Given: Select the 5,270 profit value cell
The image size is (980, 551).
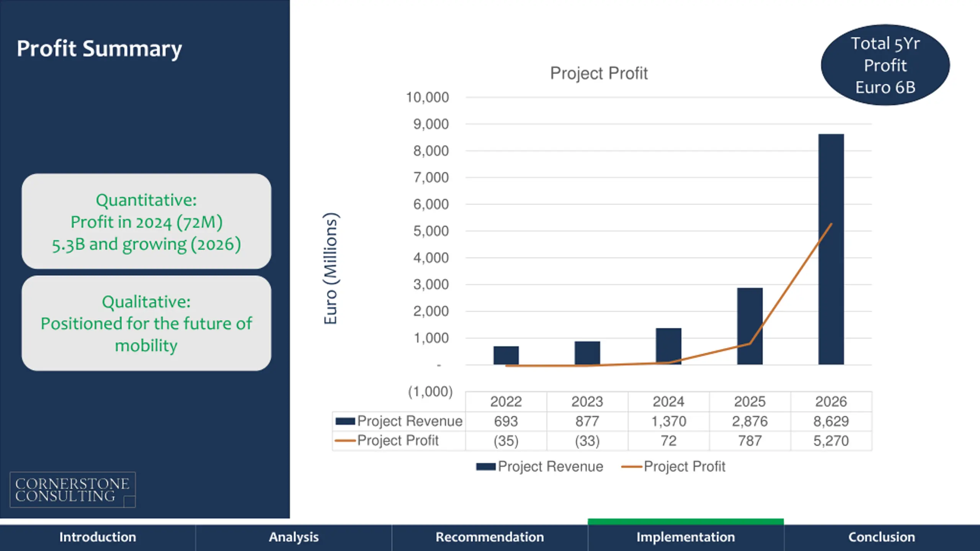Looking at the screenshot, I should coord(831,441).
